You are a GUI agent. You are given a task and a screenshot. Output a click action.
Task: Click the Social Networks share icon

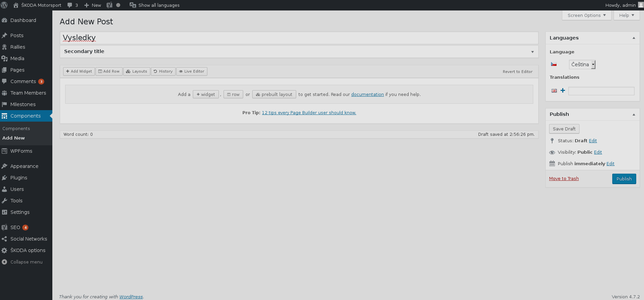click(4, 239)
